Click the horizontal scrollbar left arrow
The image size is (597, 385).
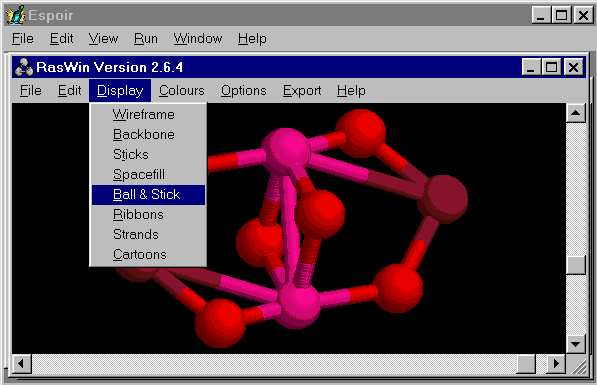point(21,364)
